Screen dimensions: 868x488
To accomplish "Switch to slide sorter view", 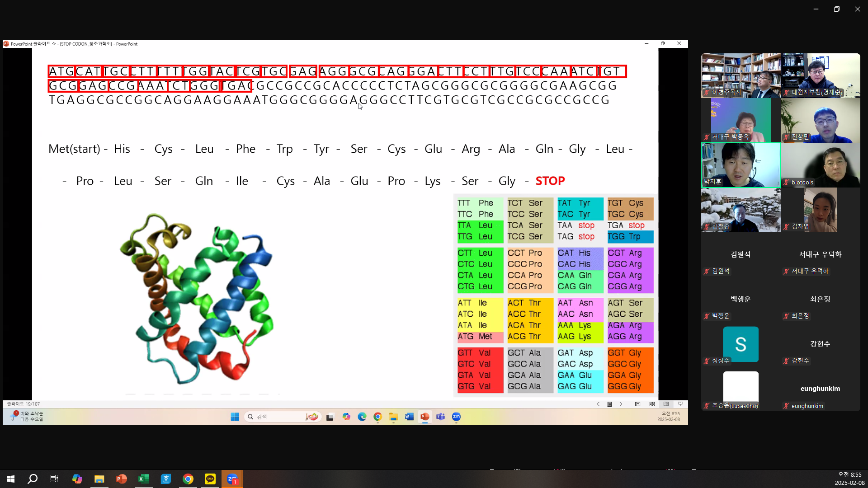I will tap(652, 404).
